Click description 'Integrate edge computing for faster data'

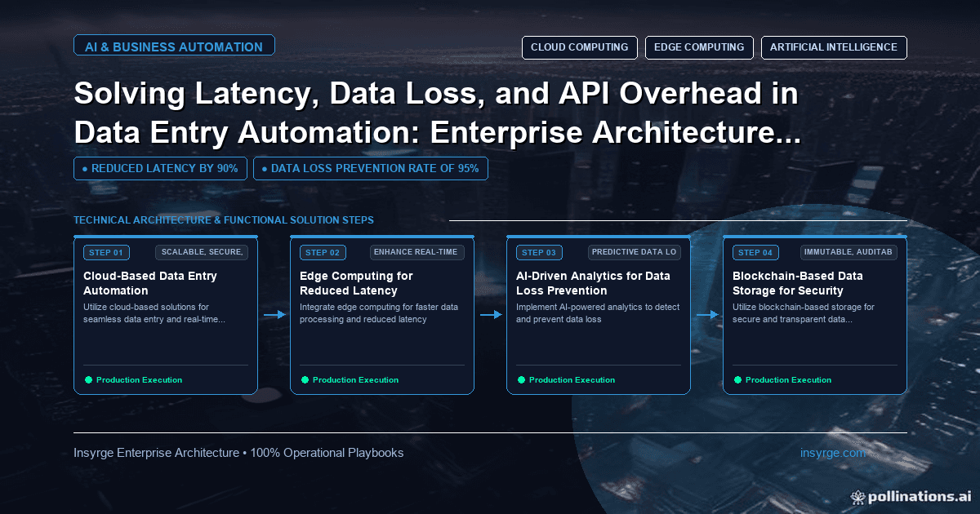point(379,313)
